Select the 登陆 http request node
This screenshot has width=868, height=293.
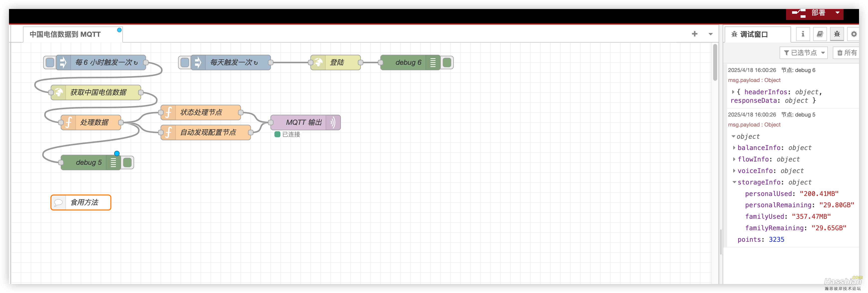point(336,62)
